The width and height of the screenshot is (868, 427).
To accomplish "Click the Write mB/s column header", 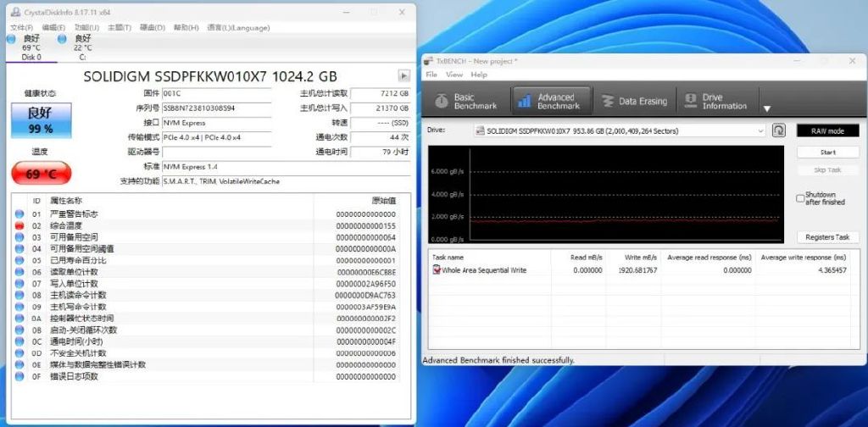I will [641, 258].
